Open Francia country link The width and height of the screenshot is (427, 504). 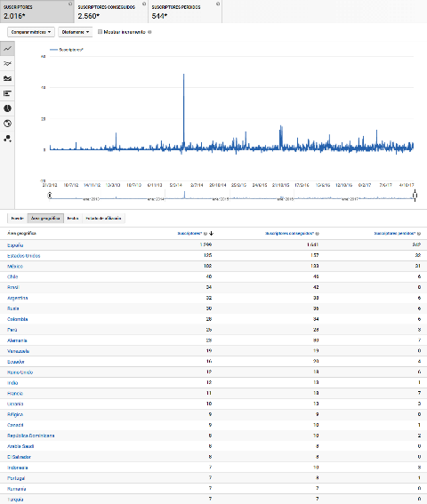(15, 394)
